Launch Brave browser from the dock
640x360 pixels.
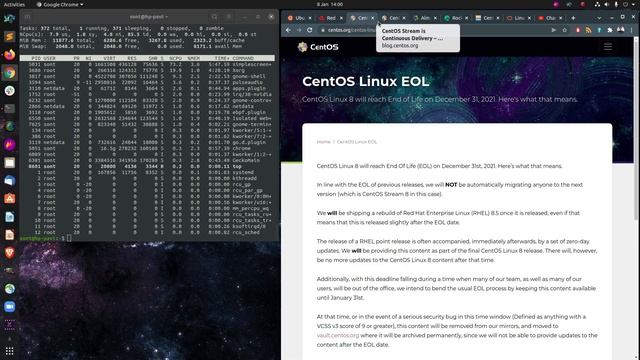[x=10, y=253]
